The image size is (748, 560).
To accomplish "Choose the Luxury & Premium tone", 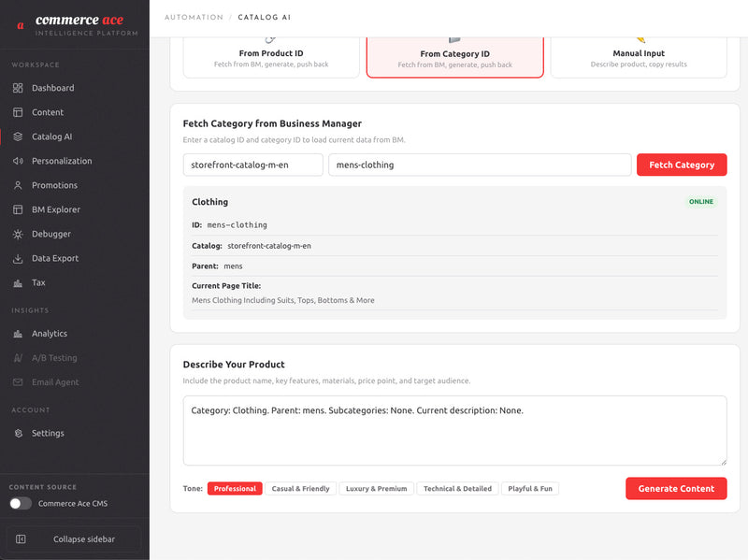I will tap(377, 488).
